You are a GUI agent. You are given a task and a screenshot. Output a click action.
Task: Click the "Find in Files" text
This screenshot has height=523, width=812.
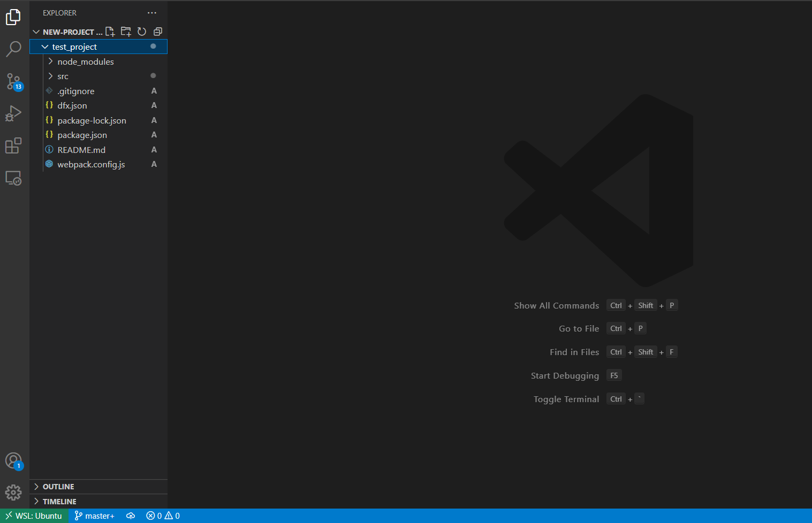click(574, 352)
